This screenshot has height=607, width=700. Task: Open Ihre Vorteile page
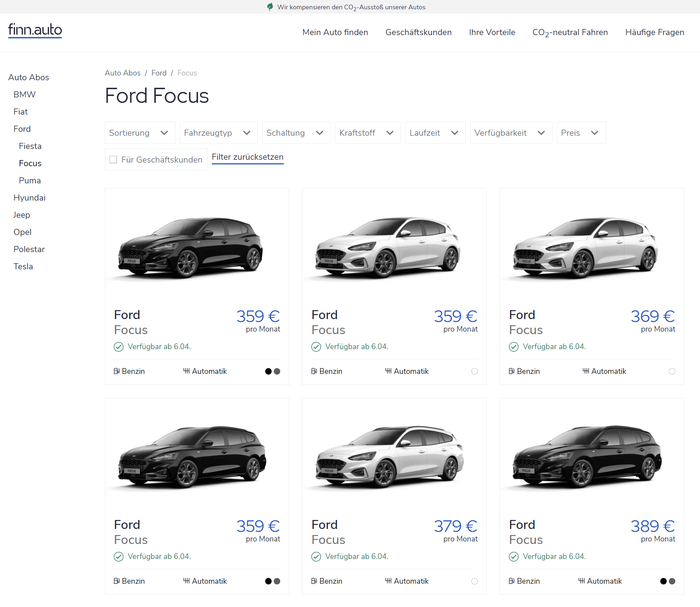click(492, 32)
